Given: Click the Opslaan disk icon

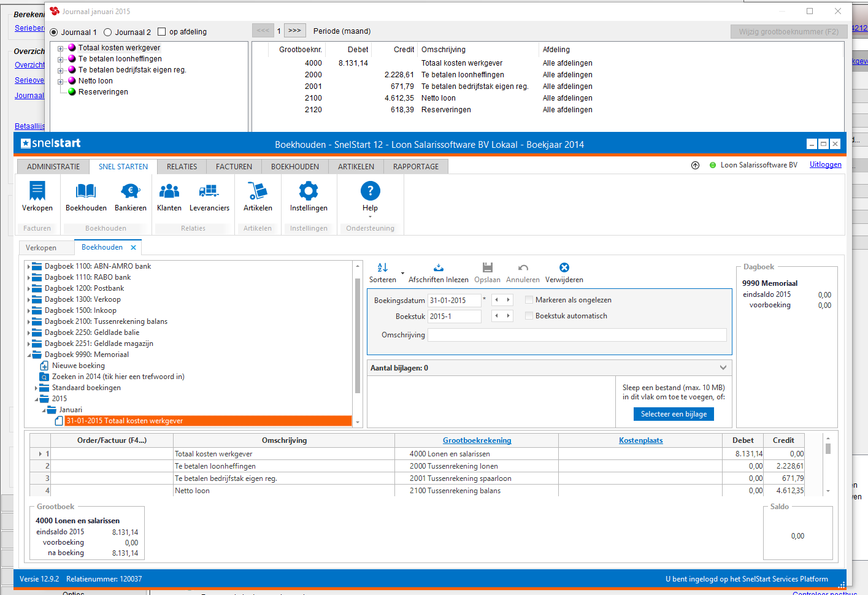Looking at the screenshot, I should coord(487,267).
